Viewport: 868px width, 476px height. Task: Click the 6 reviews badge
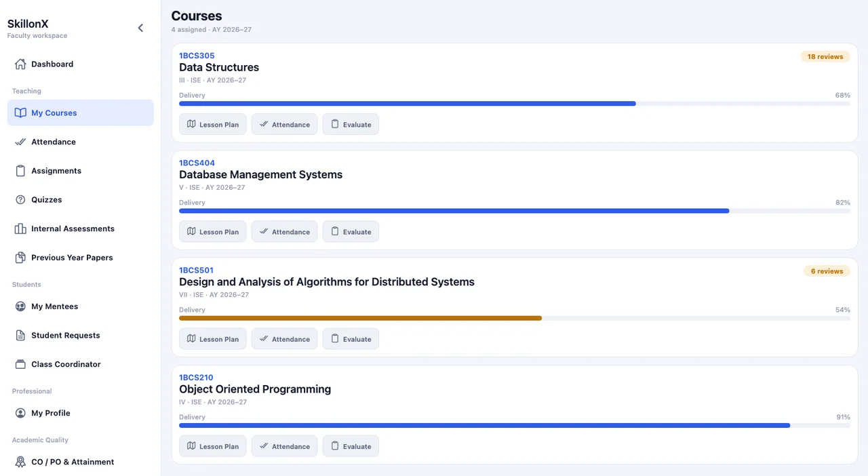click(827, 271)
